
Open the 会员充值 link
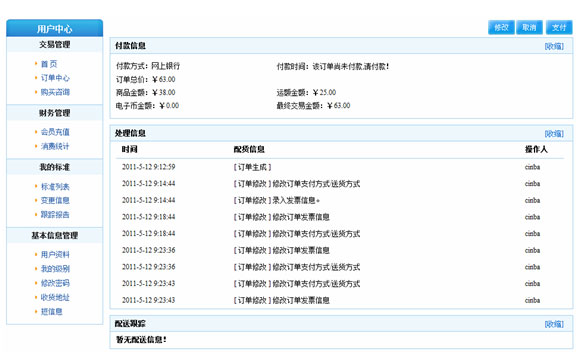click(55, 132)
